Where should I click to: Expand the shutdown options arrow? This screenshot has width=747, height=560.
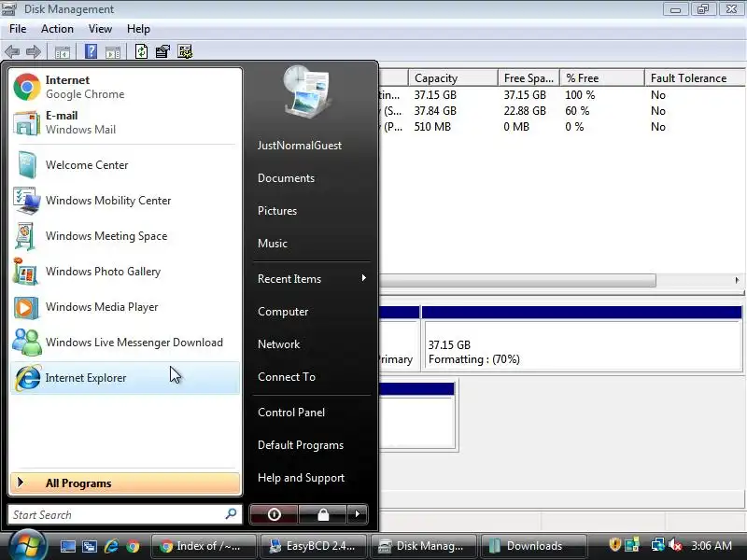tap(358, 514)
